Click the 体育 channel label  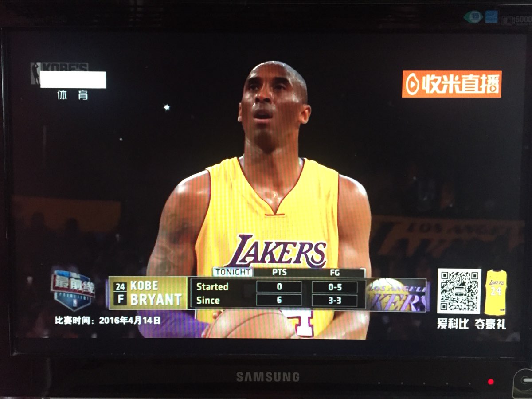73,94
